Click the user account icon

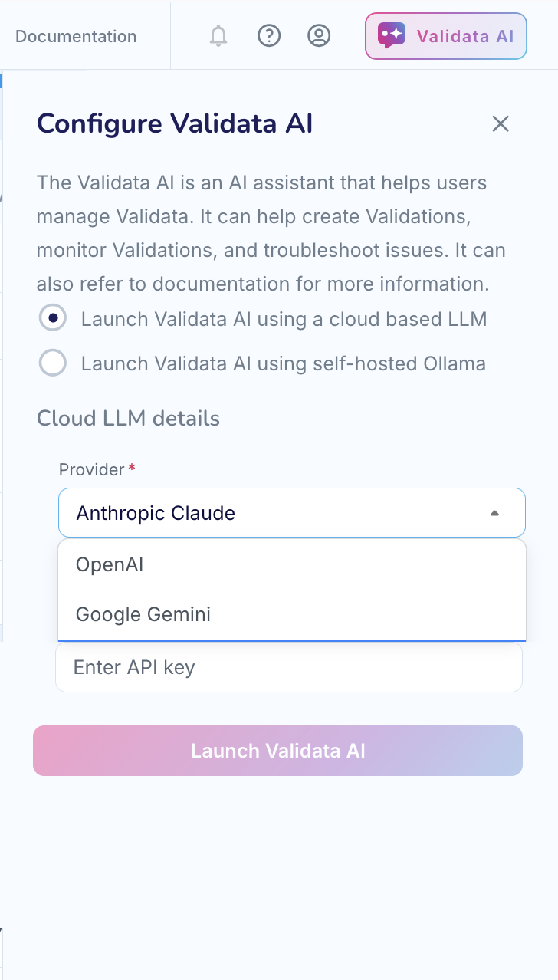319,35
